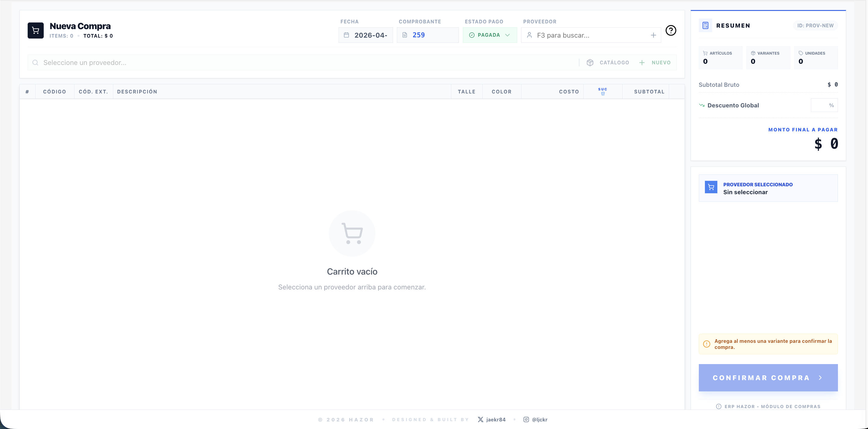The image size is (868, 429).
Task: Click the warning icon in the orange alert
Action: tap(707, 344)
